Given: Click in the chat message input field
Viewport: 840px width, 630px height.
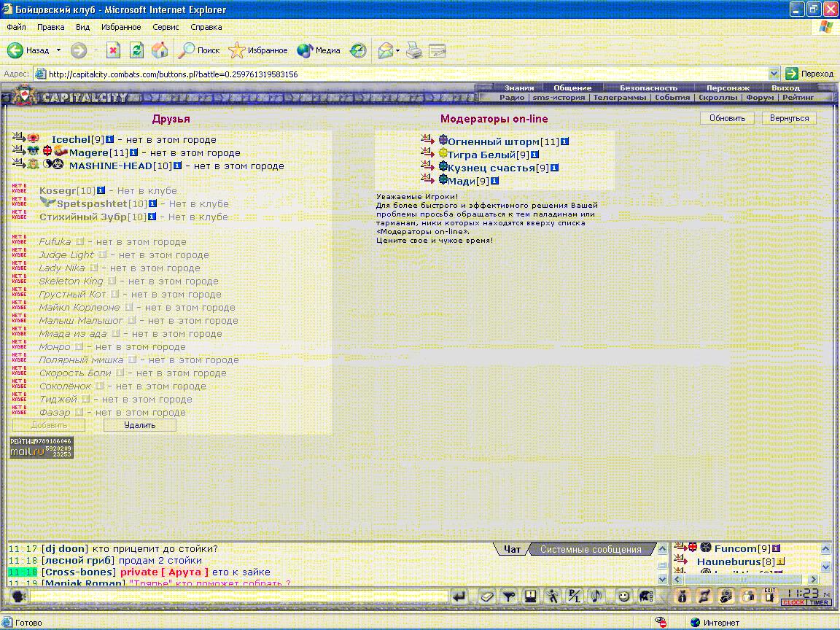Looking at the screenshot, I should [239, 596].
